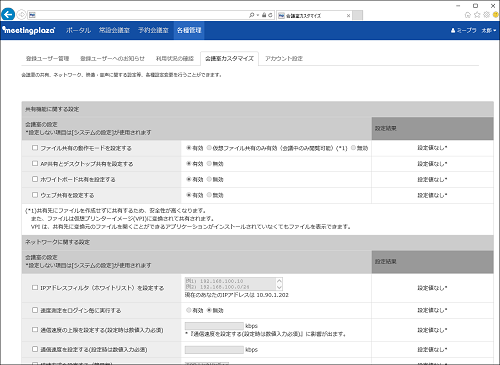Select 有効 for speed test at login
Screen dimensions: 500x365
[189, 310]
